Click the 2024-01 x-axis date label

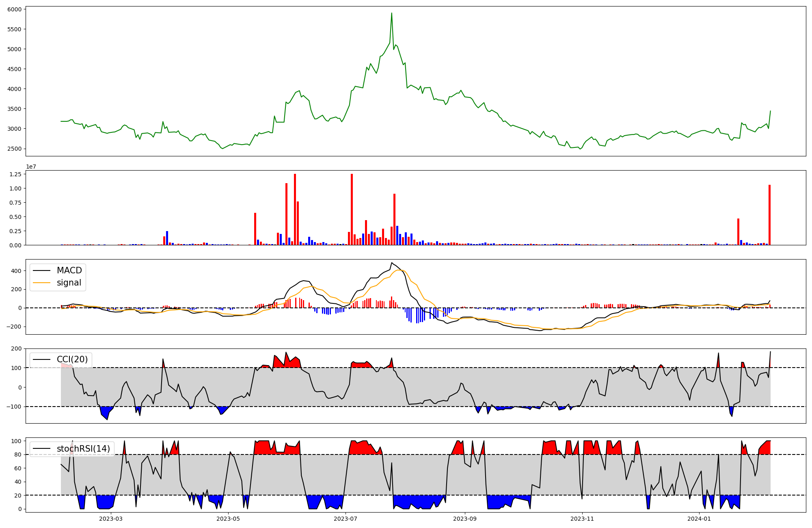700,519
